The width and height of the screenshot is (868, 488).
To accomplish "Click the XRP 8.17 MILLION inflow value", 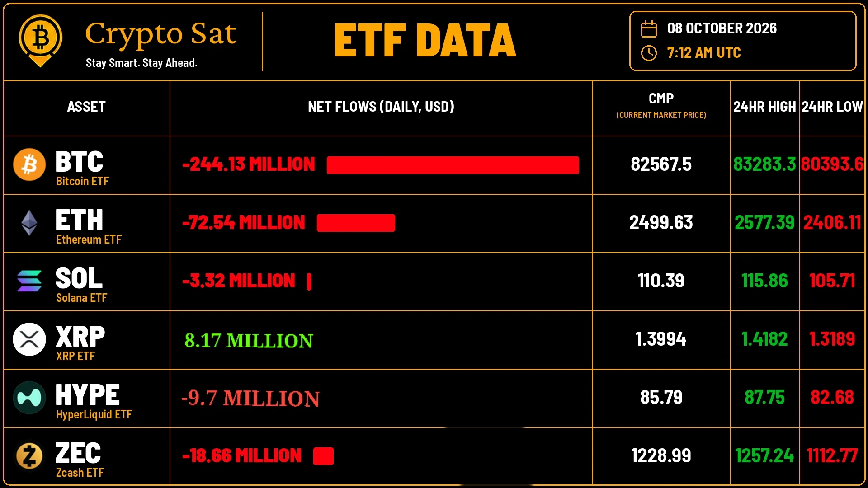I will point(249,340).
